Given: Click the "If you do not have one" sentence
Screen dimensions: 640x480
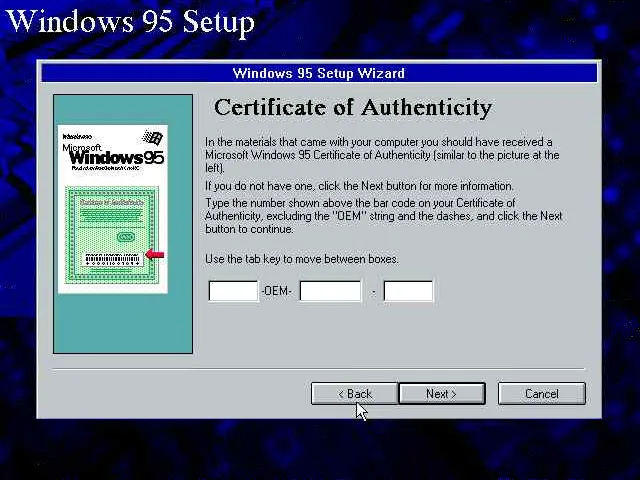Looking at the screenshot, I should tap(359, 186).
